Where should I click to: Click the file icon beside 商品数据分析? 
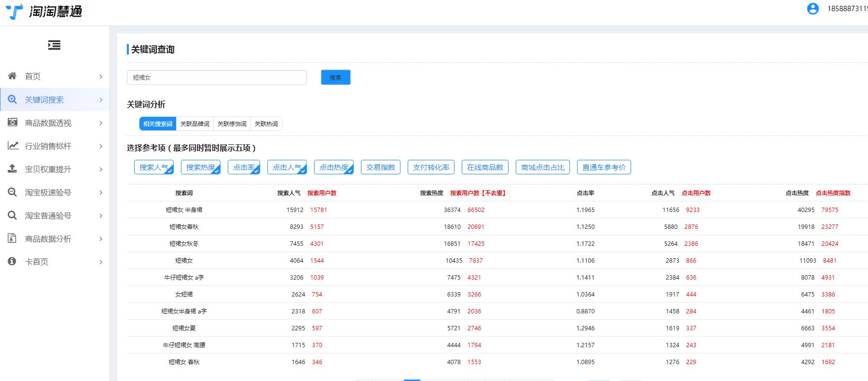coord(13,238)
